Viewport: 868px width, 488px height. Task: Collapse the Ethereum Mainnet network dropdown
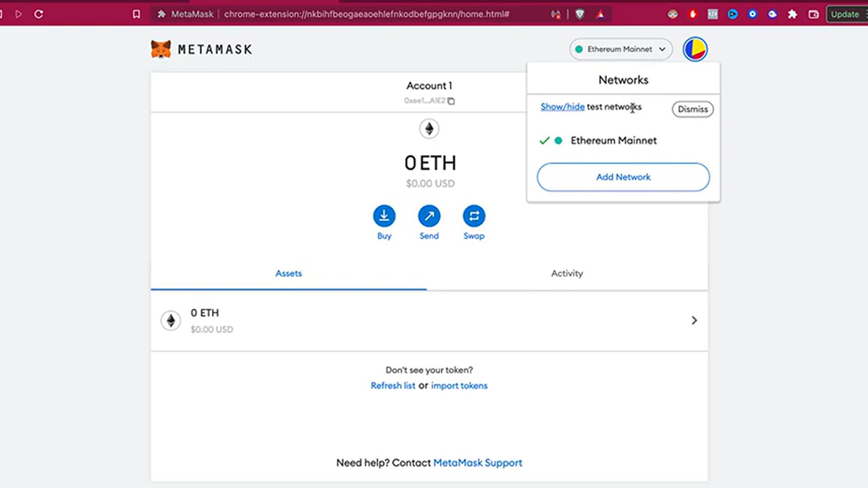[621, 49]
